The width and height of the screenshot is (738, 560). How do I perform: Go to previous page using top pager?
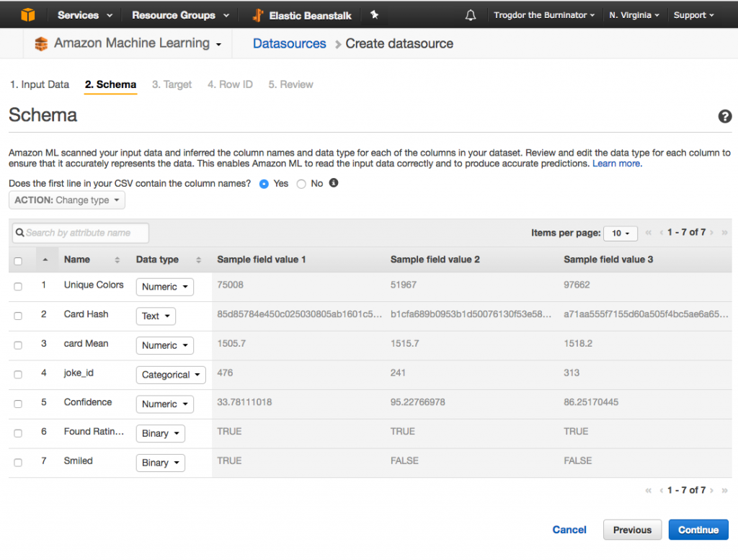(x=662, y=233)
